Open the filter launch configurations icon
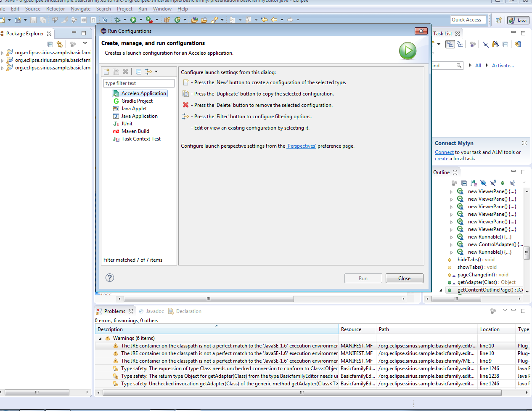 tap(148, 72)
